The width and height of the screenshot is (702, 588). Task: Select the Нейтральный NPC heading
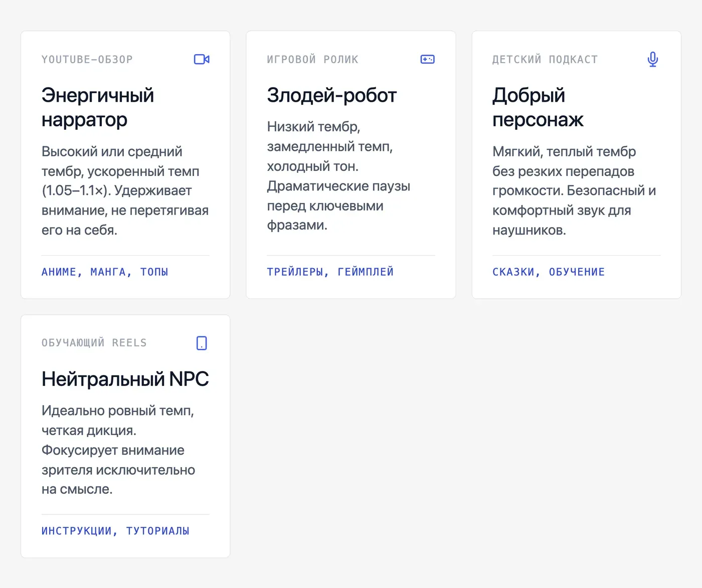click(125, 379)
